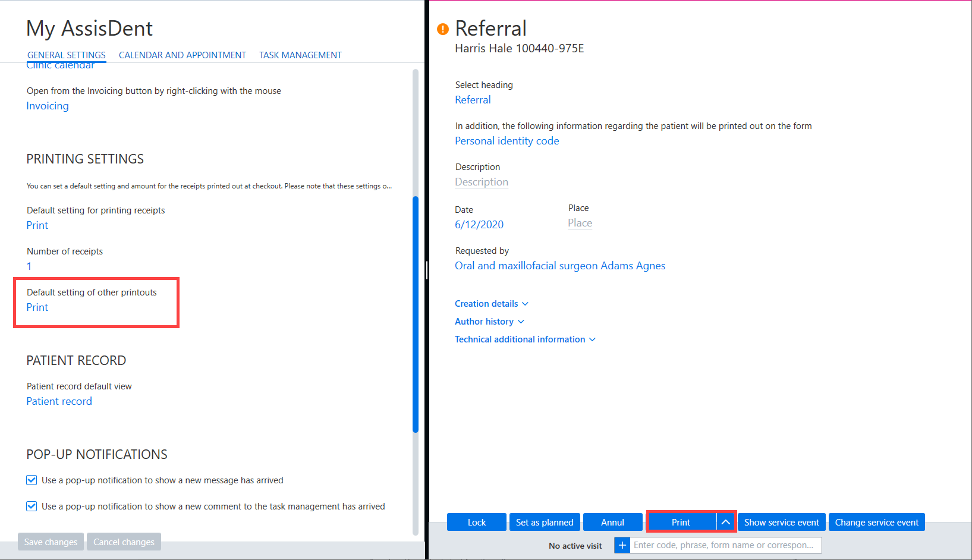
Task: Expand Creation details
Action: (x=492, y=304)
